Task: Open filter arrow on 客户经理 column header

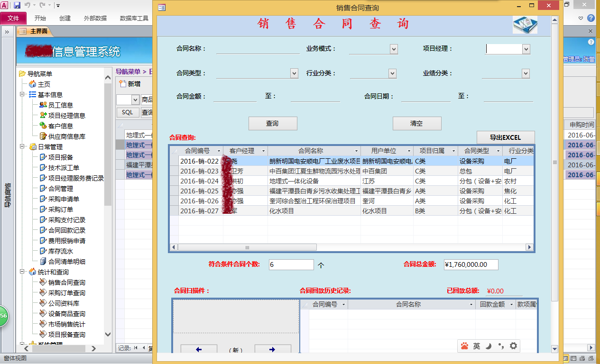Action: (263, 151)
